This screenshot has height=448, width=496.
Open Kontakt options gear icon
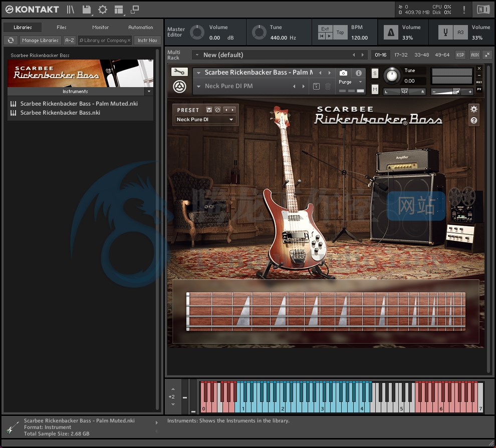pyautogui.click(x=103, y=10)
